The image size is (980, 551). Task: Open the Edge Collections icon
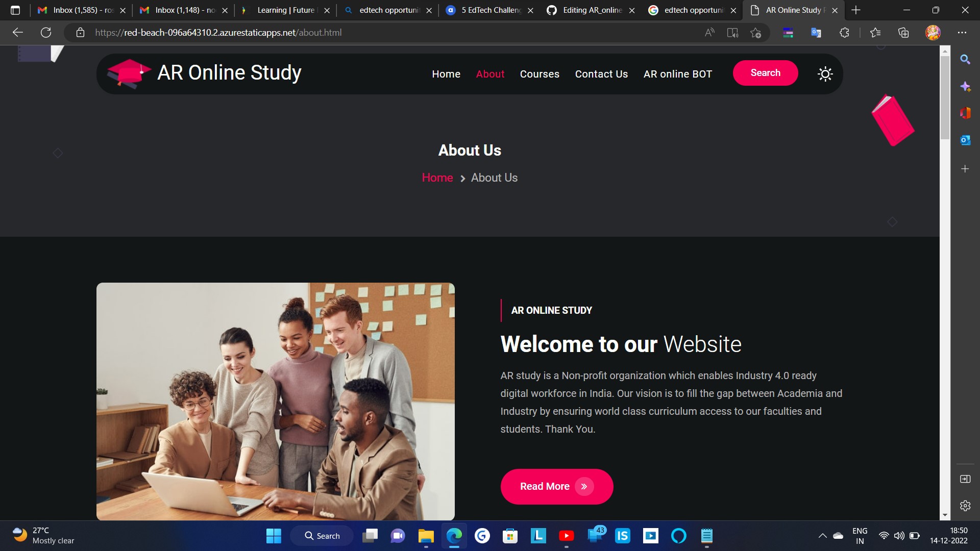pyautogui.click(x=903, y=33)
